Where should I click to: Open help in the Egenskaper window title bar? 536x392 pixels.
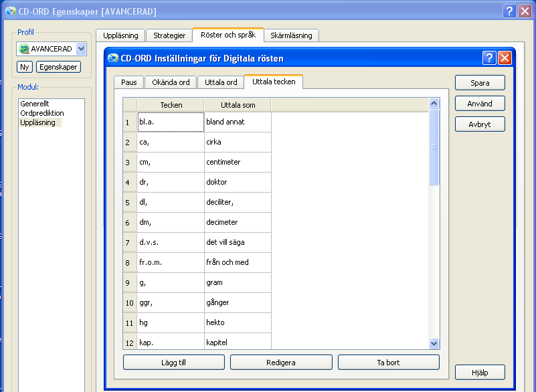point(509,11)
